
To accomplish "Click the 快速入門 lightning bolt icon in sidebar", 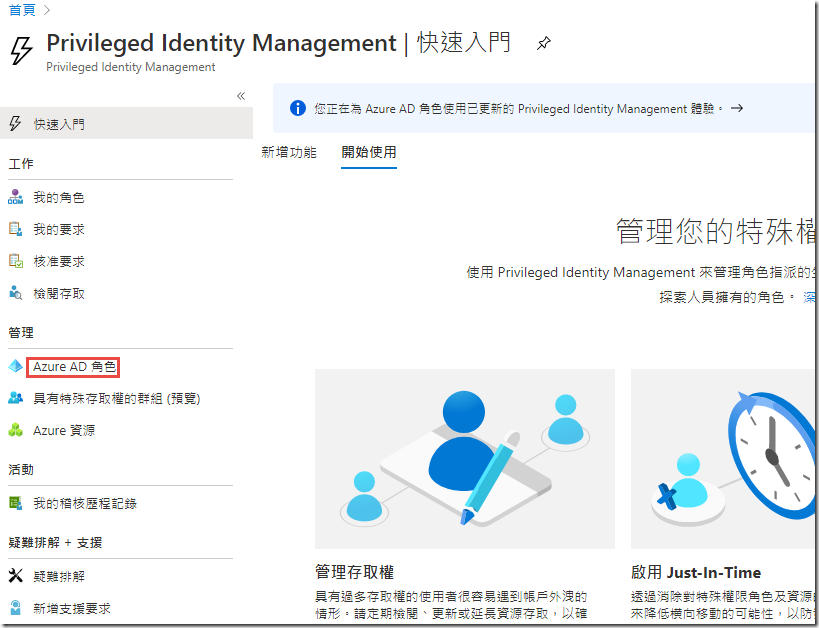I will coord(15,124).
